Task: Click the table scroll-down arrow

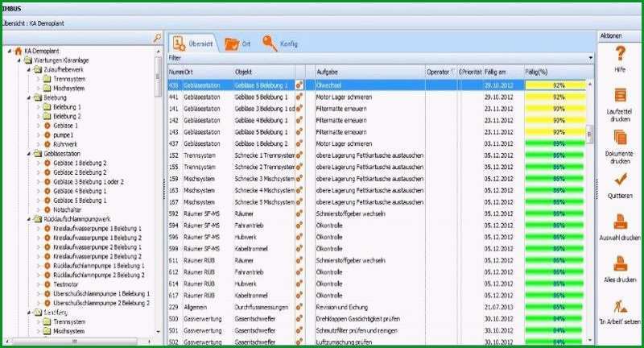Action: [x=590, y=341]
